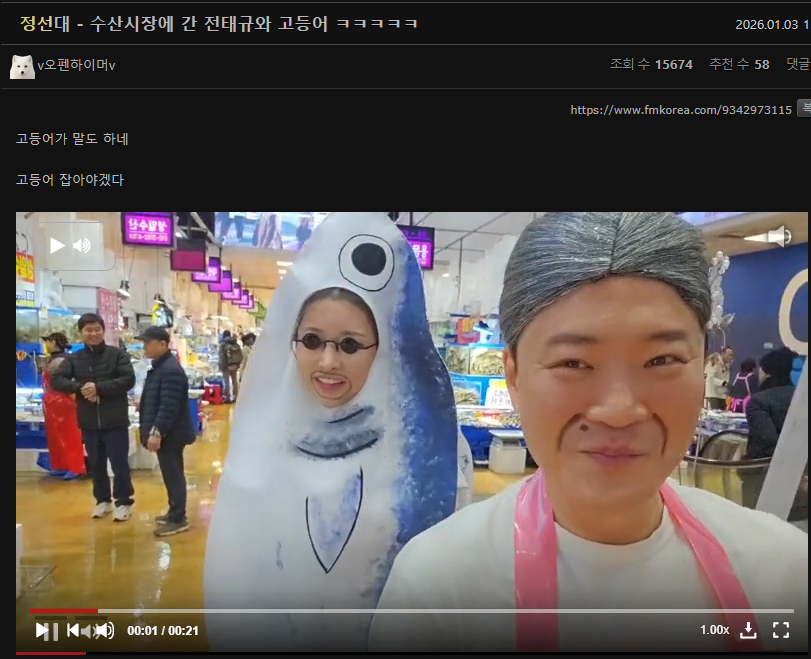This screenshot has width=811, height=659.
Task: Toggle the speaker icon at video top-right corner
Action: tap(780, 237)
